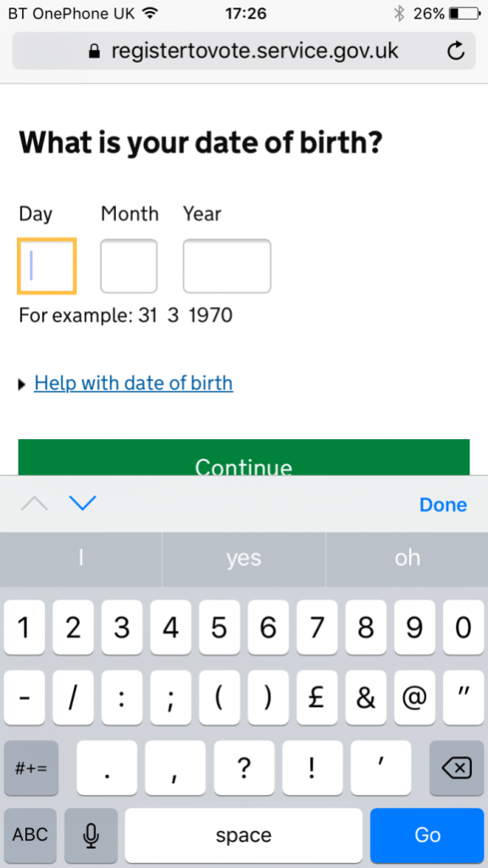Select the Month input field
The image size is (488, 868).
click(129, 265)
